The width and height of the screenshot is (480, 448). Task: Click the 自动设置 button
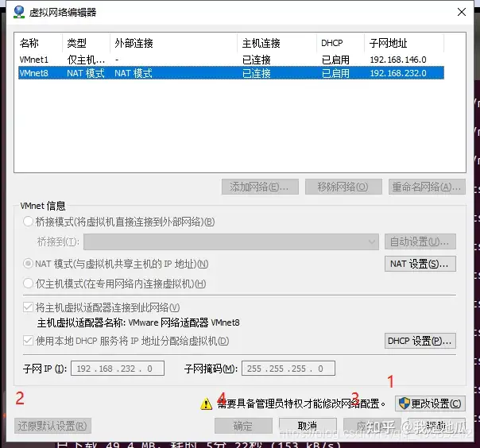[420, 241]
